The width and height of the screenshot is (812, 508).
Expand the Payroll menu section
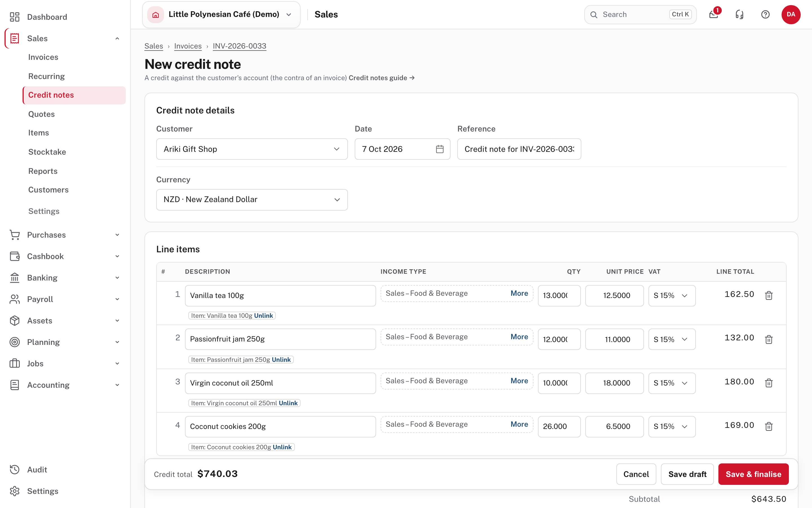[65, 299]
